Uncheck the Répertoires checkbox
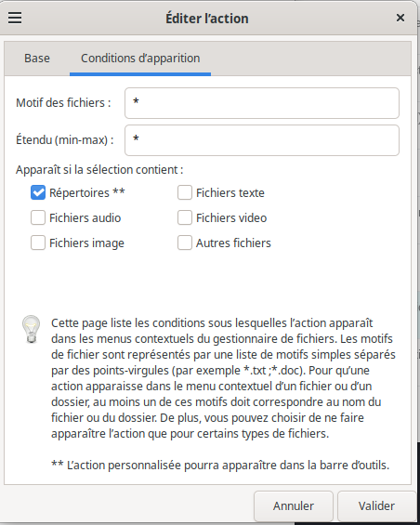The height and width of the screenshot is (525, 420). pos(38,192)
